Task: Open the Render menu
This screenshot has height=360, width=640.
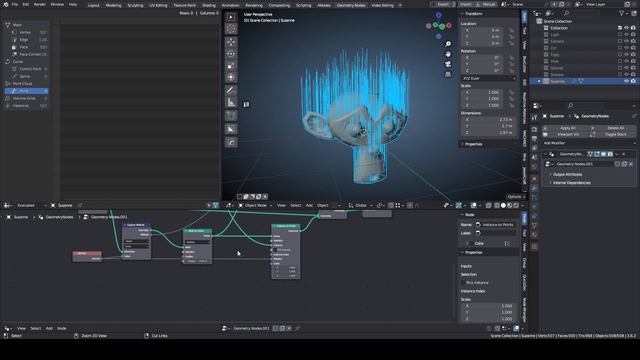Action: [x=40, y=4]
